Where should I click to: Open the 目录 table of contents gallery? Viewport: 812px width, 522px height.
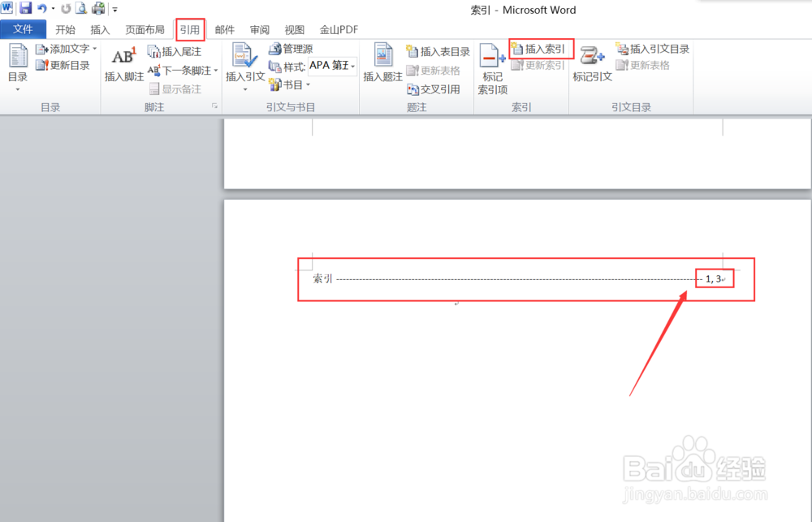[x=18, y=68]
